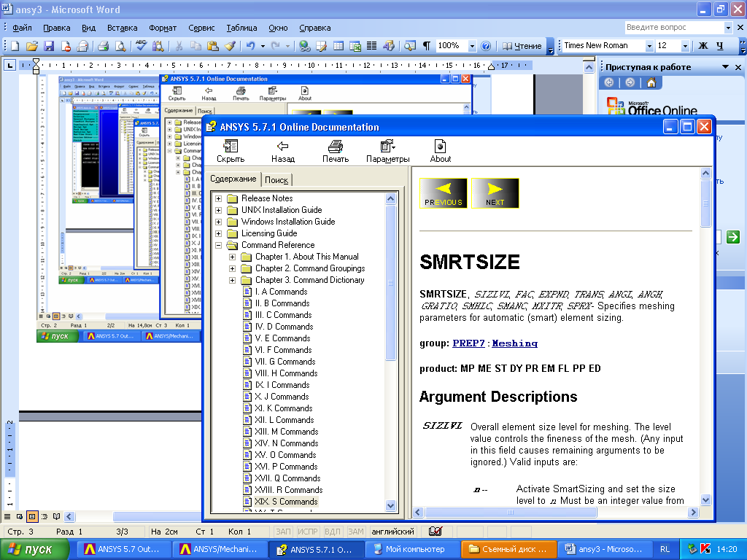Click the Print icon in the Word toolbar
Viewport: 747px width, 560px height.
[x=104, y=46]
